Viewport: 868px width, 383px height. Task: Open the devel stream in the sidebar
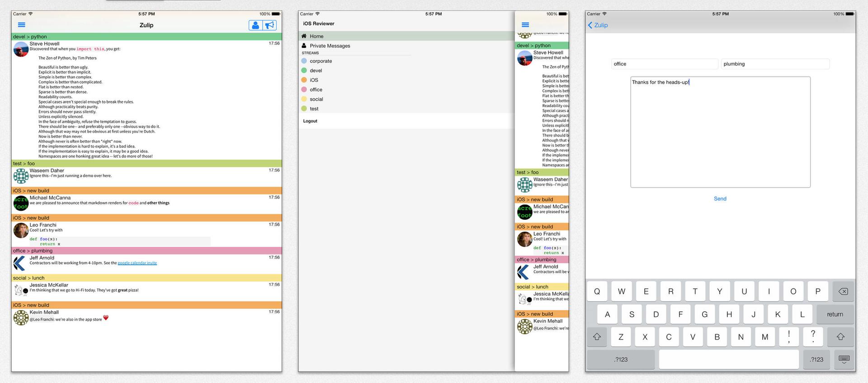click(406, 71)
